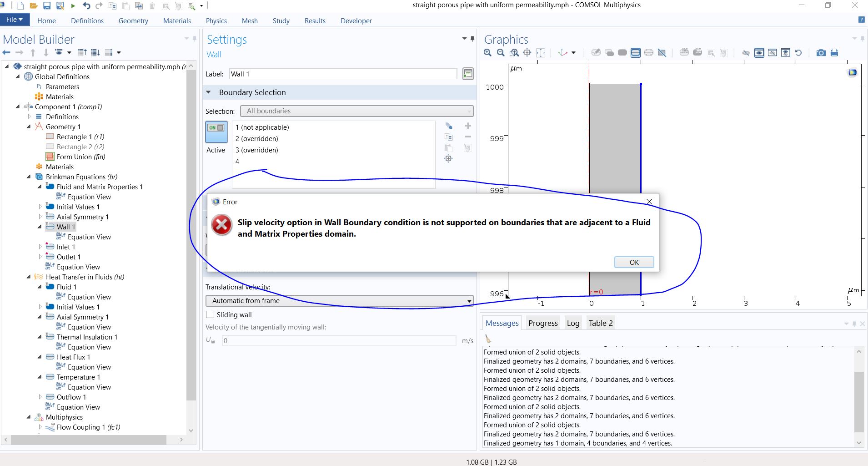Click the Zoom Box icon in Graphics
The image size is (868, 466).
click(514, 53)
